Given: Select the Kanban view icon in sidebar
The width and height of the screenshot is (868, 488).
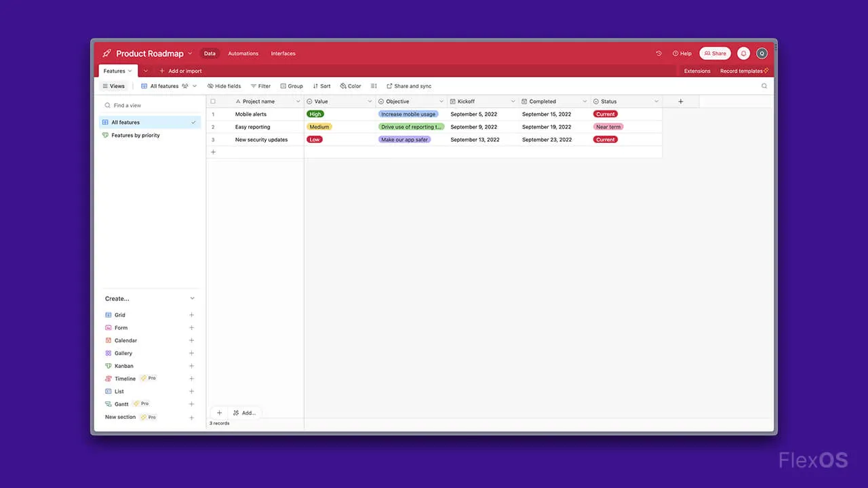Looking at the screenshot, I should (x=109, y=366).
